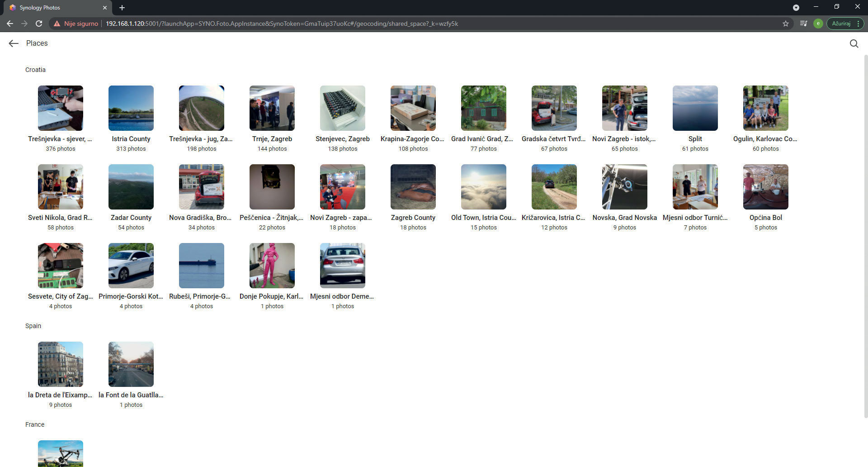Open the Sveti Nikola thumbnail

[61, 187]
